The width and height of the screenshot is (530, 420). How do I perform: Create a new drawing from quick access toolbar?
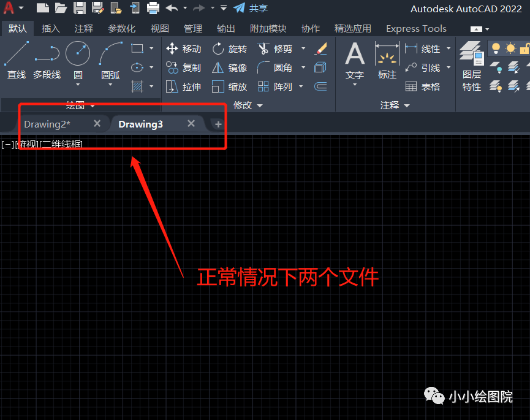(43, 8)
